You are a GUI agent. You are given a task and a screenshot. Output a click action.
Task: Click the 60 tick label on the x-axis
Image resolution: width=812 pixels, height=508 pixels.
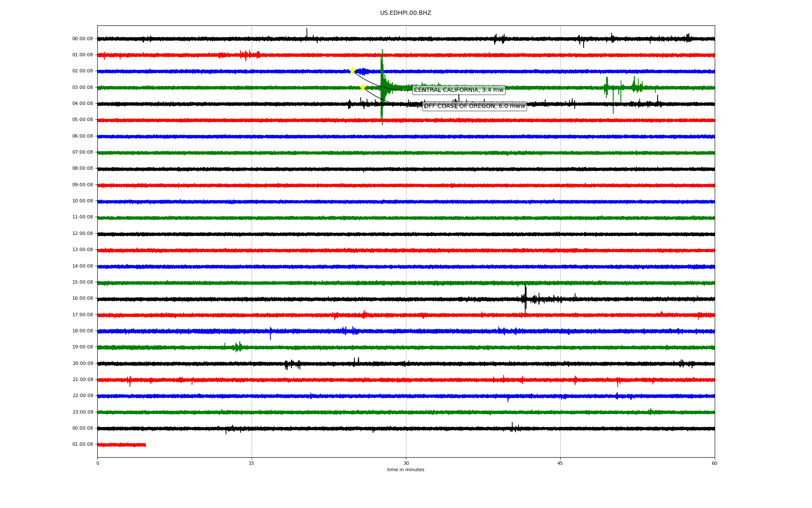[x=714, y=463]
